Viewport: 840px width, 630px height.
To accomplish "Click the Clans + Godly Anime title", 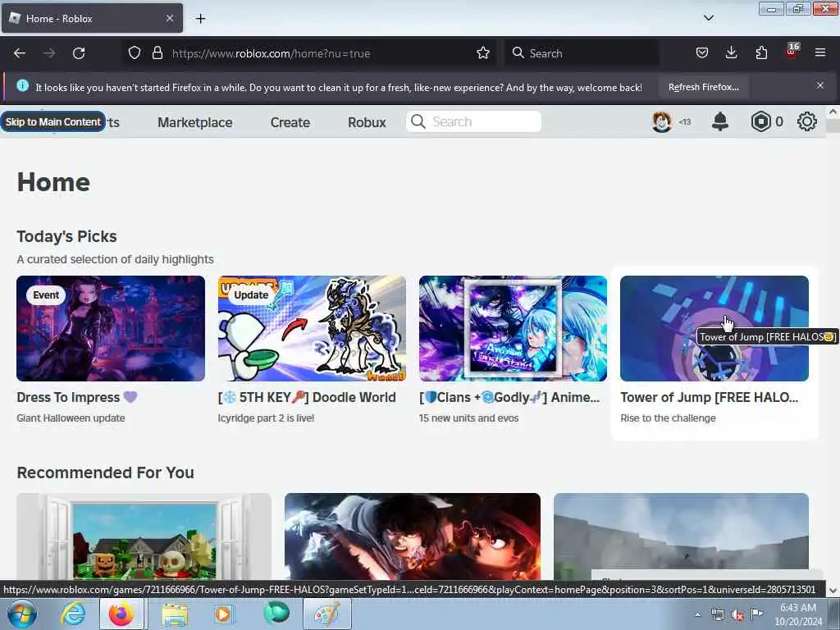I will (x=509, y=398).
